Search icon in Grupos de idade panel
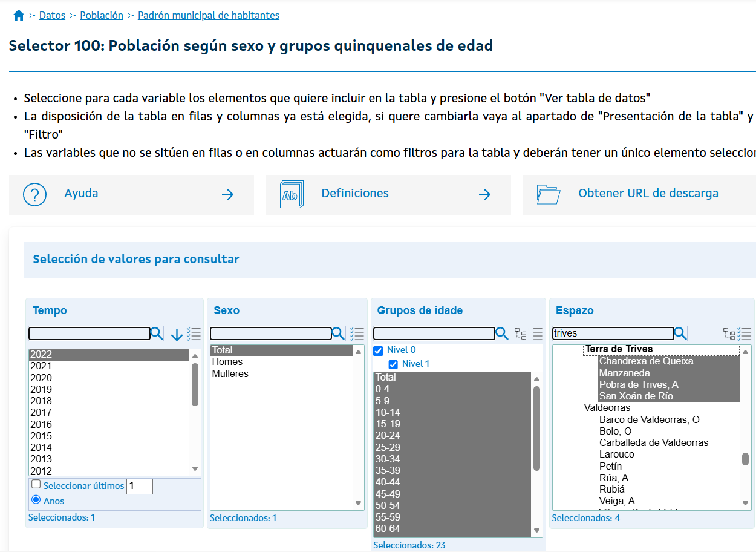The width and height of the screenshot is (756, 552). click(x=501, y=333)
